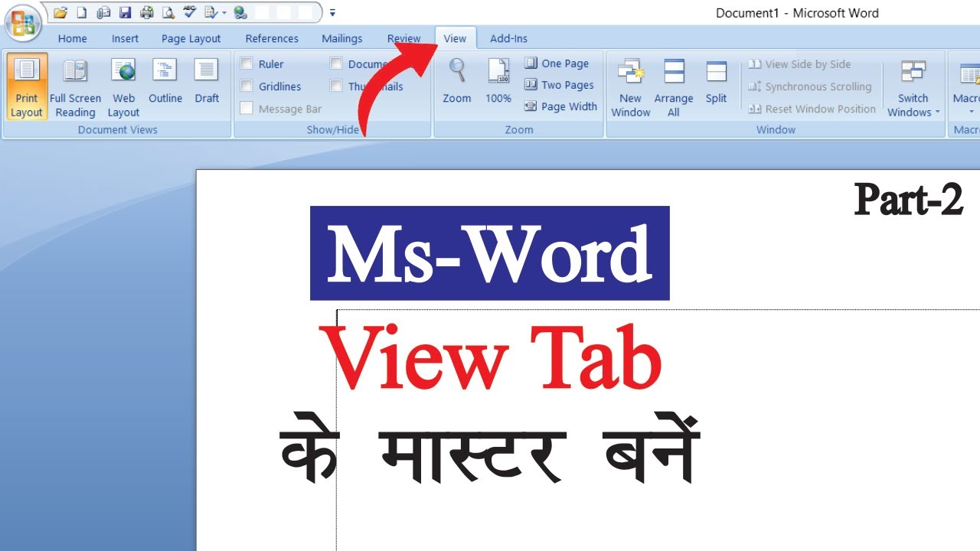The width and height of the screenshot is (980, 551).
Task: Click the Part-2 text on the page
Action: 909,199
